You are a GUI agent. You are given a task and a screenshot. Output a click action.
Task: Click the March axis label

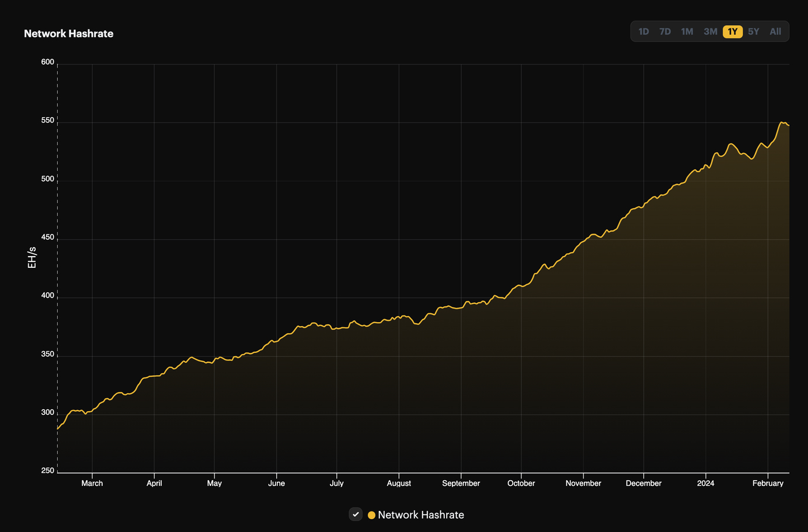[92, 483]
